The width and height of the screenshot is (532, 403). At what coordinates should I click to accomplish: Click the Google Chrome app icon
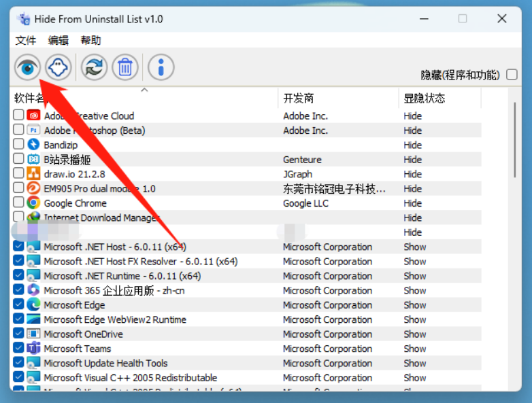pos(33,203)
